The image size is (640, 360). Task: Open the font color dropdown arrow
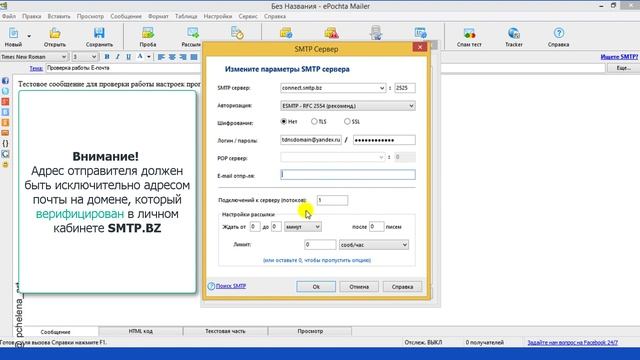tap(149, 57)
